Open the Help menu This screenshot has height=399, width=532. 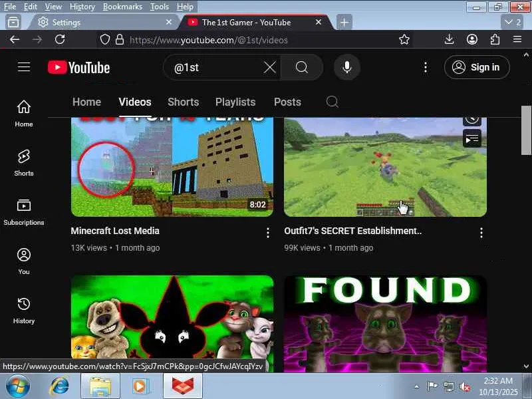click(185, 7)
